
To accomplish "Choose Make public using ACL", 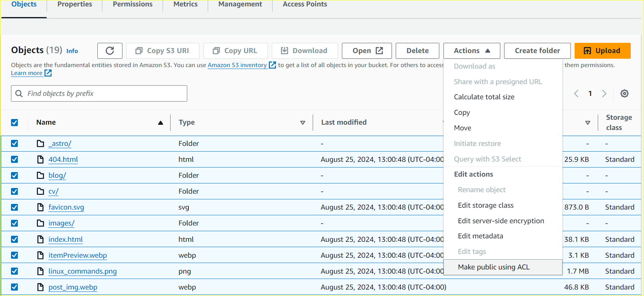I will pyautogui.click(x=494, y=267).
